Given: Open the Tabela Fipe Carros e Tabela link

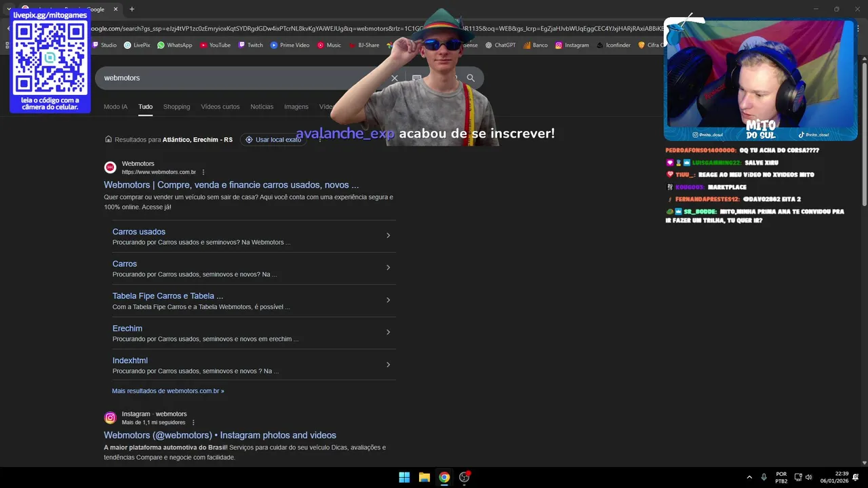Looking at the screenshot, I should [167, 296].
